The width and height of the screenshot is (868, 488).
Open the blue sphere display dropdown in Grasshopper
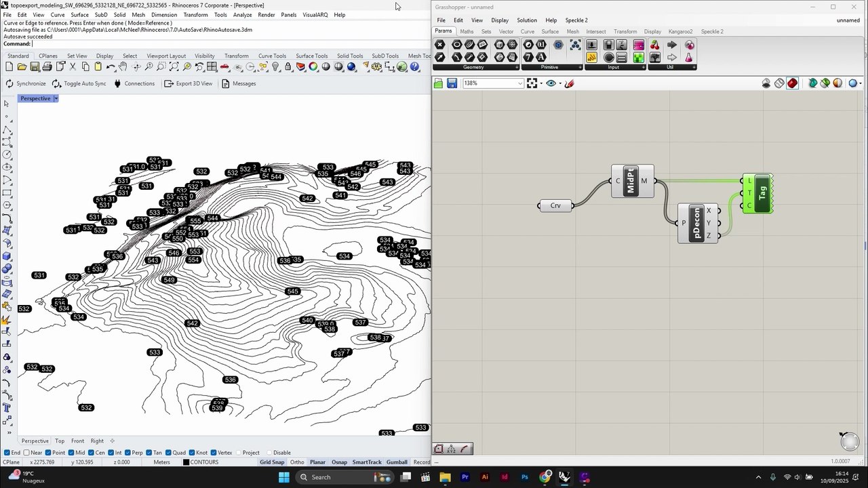[x=861, y=83]
